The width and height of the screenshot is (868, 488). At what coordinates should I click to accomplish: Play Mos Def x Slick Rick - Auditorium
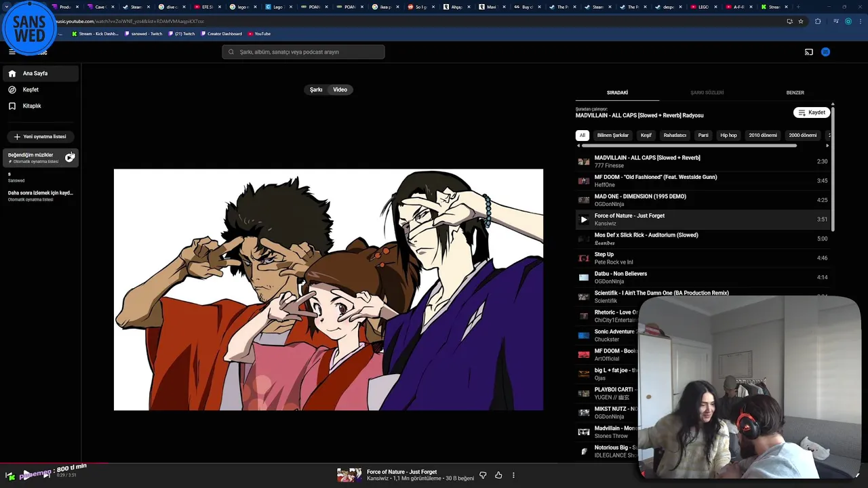703,239
